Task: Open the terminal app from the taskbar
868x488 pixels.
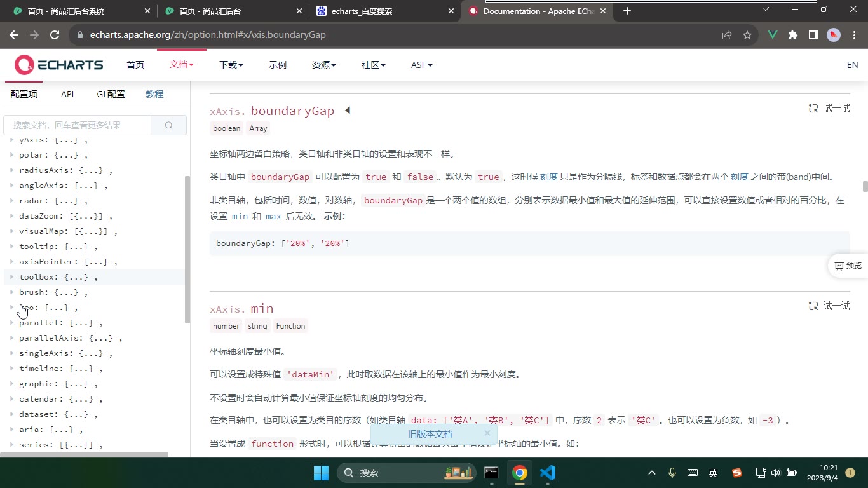Action: [x=491, y=473]
